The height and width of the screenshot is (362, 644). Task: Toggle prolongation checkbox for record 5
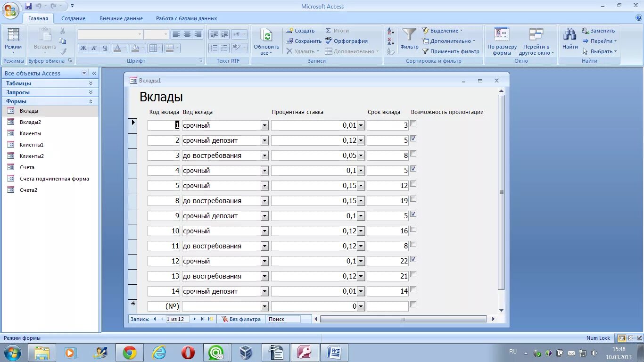(413, 184)
